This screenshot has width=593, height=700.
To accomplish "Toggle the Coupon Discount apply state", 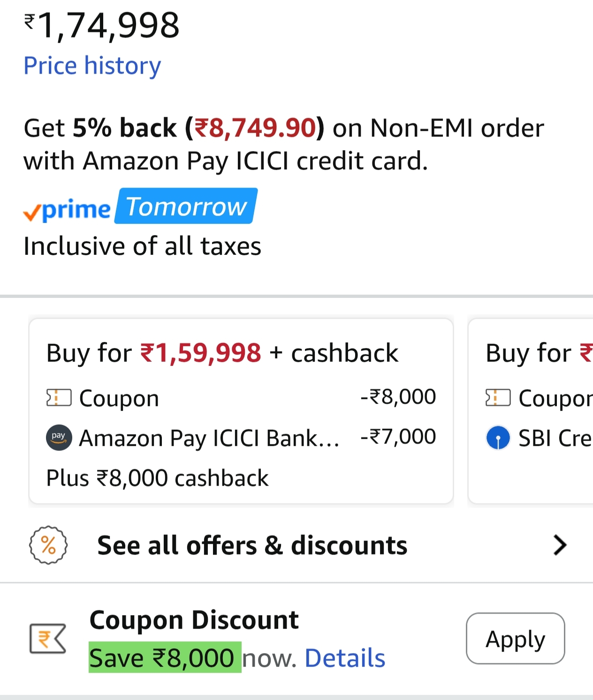I will pos(515,639).
